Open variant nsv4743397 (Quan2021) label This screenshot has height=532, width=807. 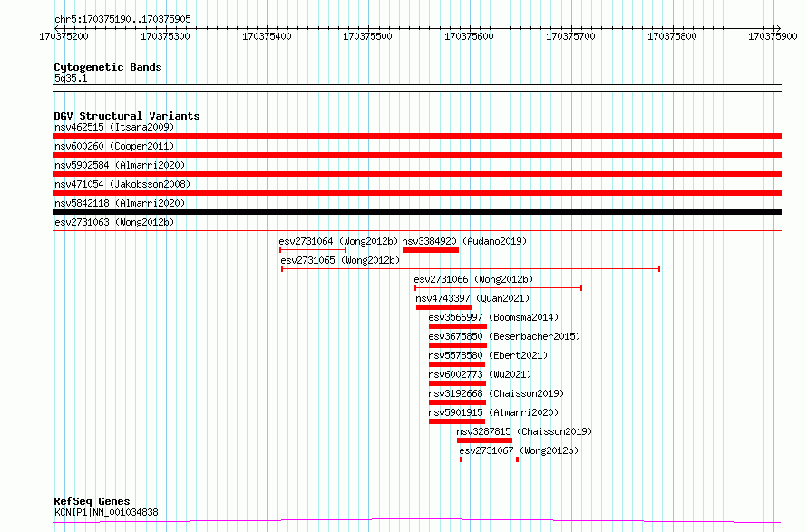pyautogui.click(x=472, y=298)
